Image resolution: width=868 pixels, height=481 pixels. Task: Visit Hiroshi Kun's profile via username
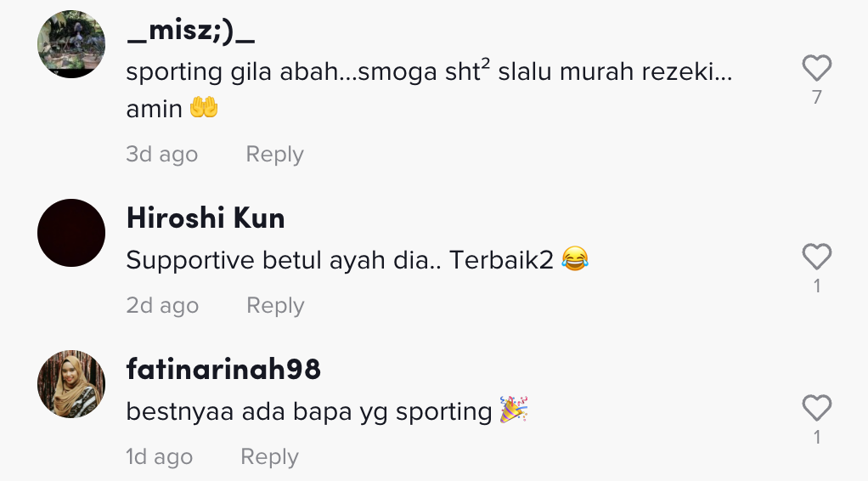206,218
